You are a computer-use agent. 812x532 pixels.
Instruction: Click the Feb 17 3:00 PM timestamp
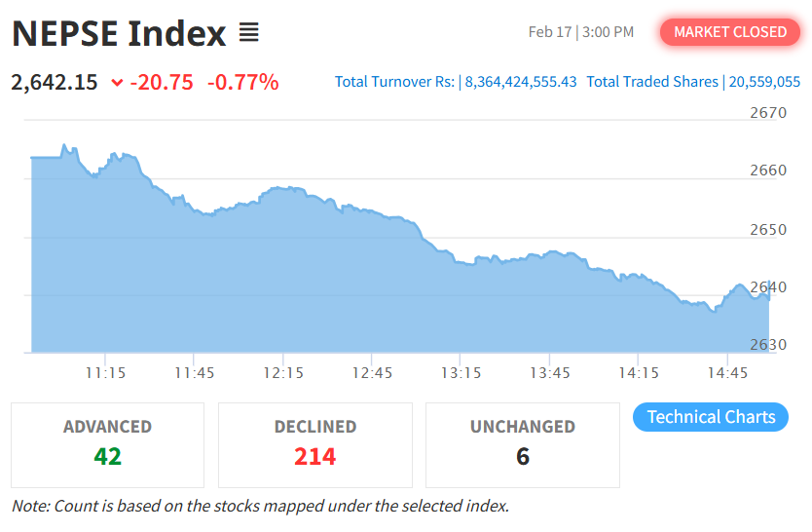pos(581,32)
